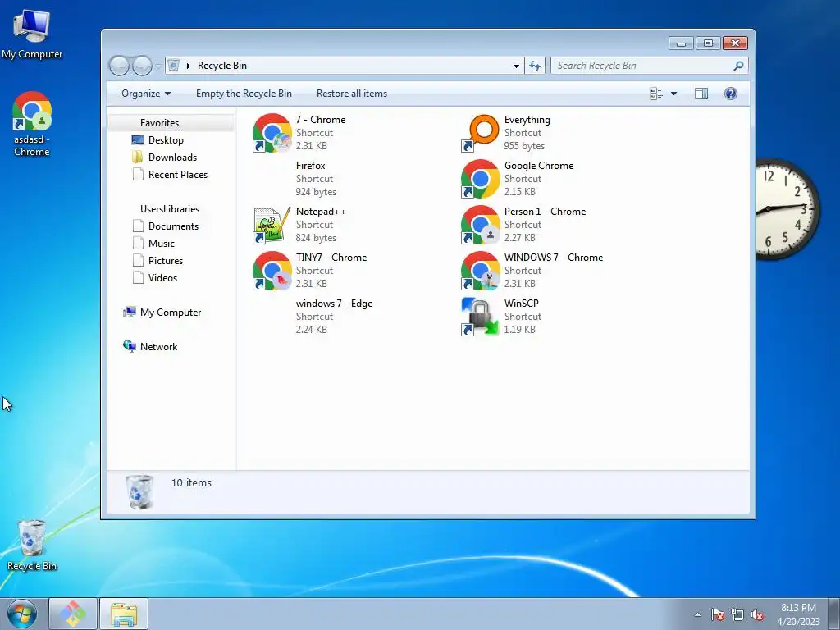The height and width of the screenshot is (630, 840).
Task: Click the Network icon in navigation pane
Action: point(129,346)
